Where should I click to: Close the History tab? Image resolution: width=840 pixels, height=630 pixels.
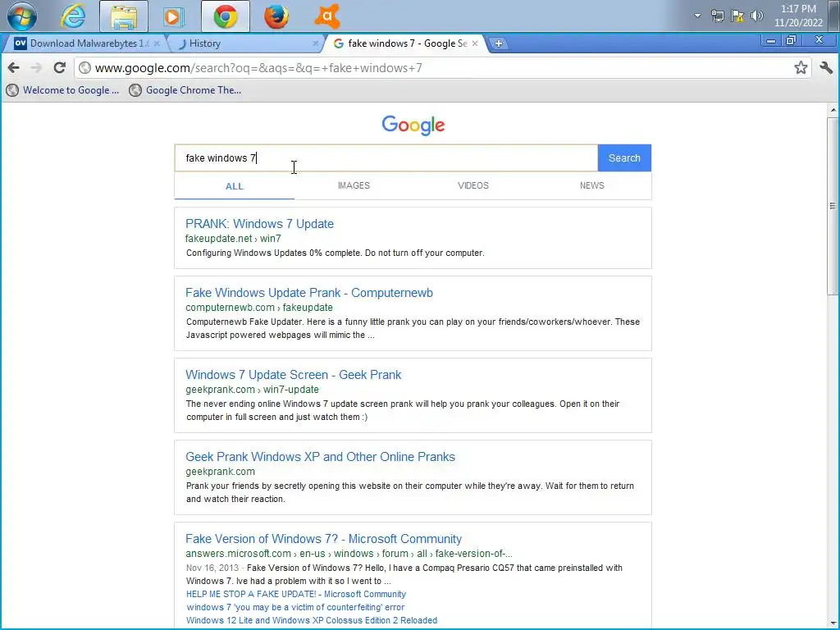click(316, 43)
